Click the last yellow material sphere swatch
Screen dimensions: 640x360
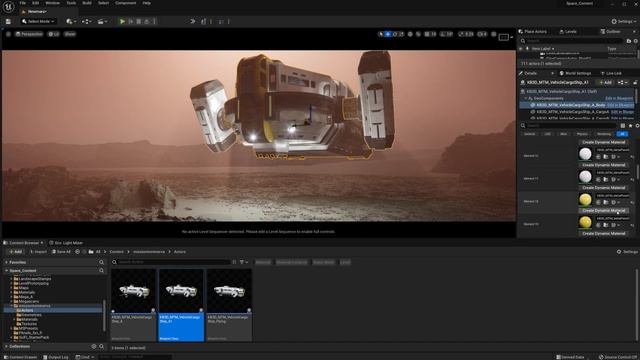[x=585, y=222]
